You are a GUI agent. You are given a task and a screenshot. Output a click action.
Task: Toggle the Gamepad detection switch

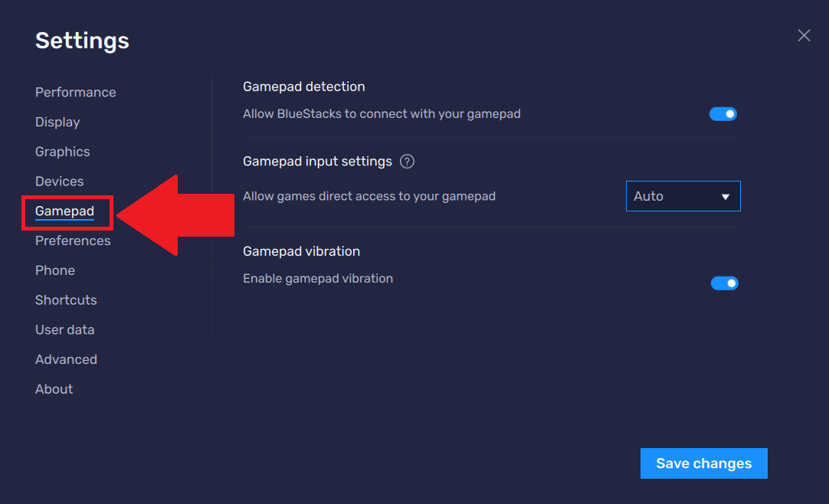[723, 114]
